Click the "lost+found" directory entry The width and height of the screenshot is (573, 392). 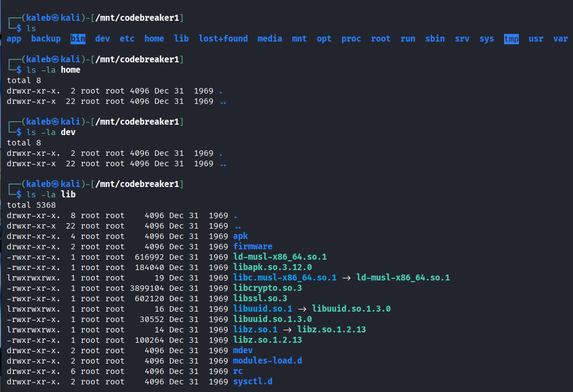tap(223, 39)
